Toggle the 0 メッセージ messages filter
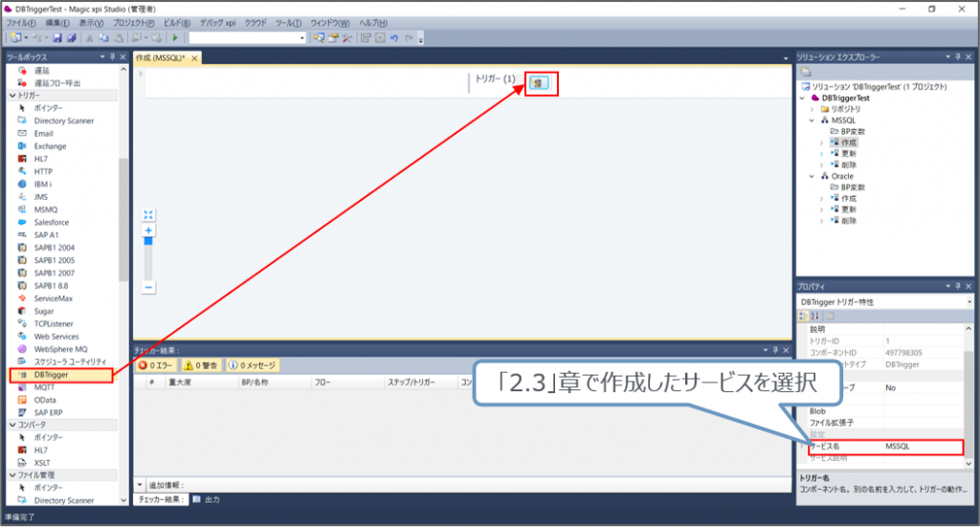This screenshot has width=980, height=527. pyautogui.click(x=253, y=365)
